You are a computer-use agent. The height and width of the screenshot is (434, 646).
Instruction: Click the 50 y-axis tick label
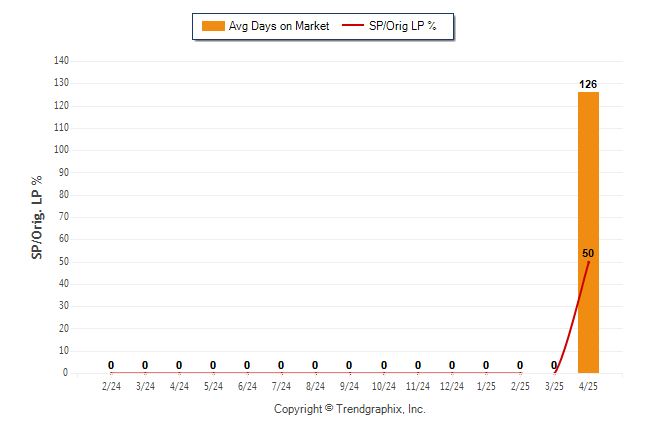(x=63, y=261)
